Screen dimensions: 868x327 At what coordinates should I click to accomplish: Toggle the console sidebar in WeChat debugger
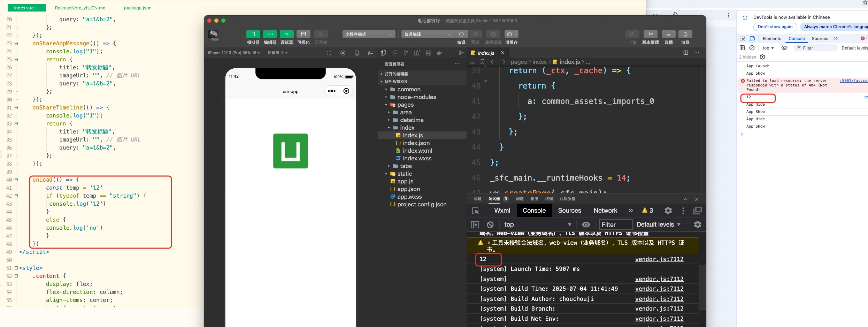point(475,225)
